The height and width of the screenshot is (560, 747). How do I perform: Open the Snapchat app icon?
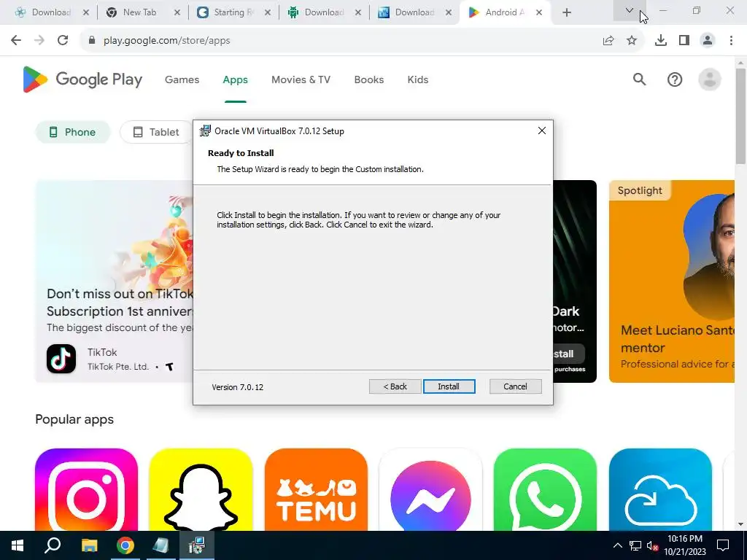[201, 489]
